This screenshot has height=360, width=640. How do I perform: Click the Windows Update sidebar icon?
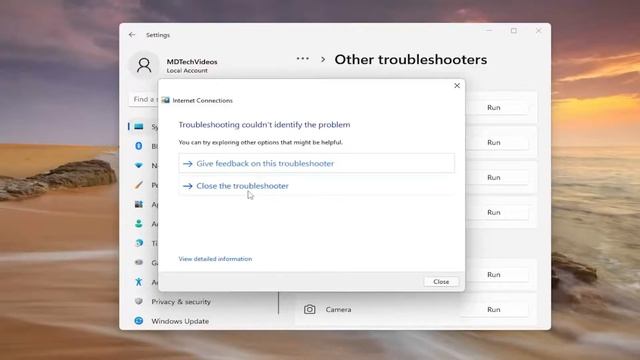coord(139,321)
